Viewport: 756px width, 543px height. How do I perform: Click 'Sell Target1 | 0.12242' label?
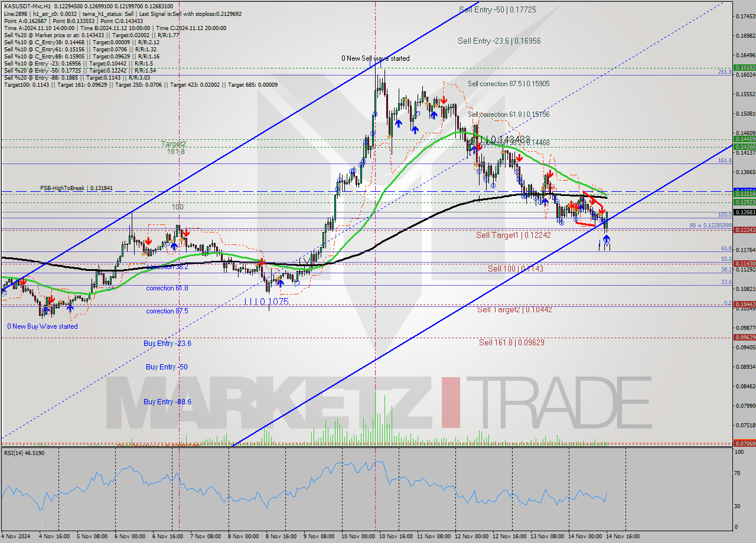(x=513, y=235)
